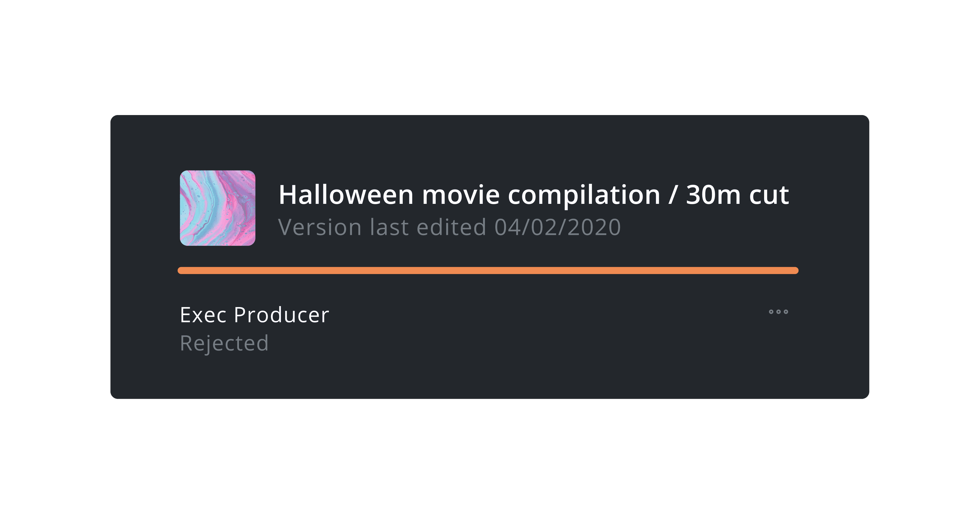980x513 pixels.
Task: Click the word Producer in reviewer row
Action: (x=281, y=315)
